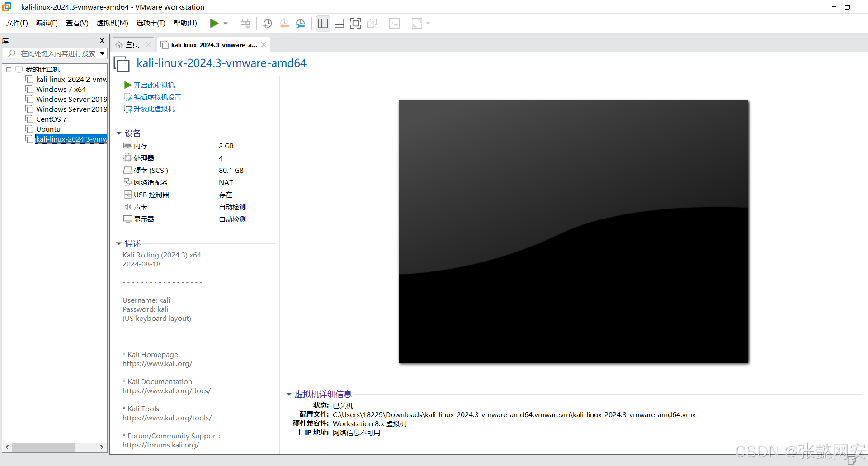Power on the VM with the green play toolbar button

pyautogui.click(x=214, y=23)
